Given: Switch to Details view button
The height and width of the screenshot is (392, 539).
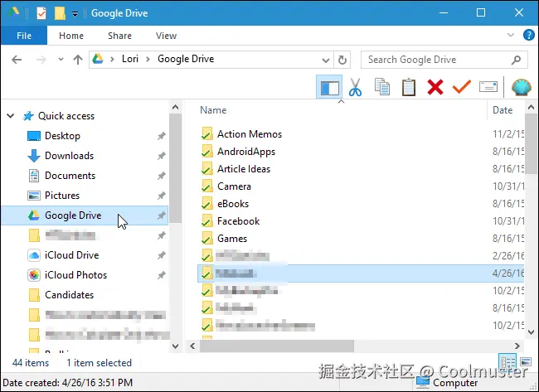Looking at the screenshot, I should (507, 361).
